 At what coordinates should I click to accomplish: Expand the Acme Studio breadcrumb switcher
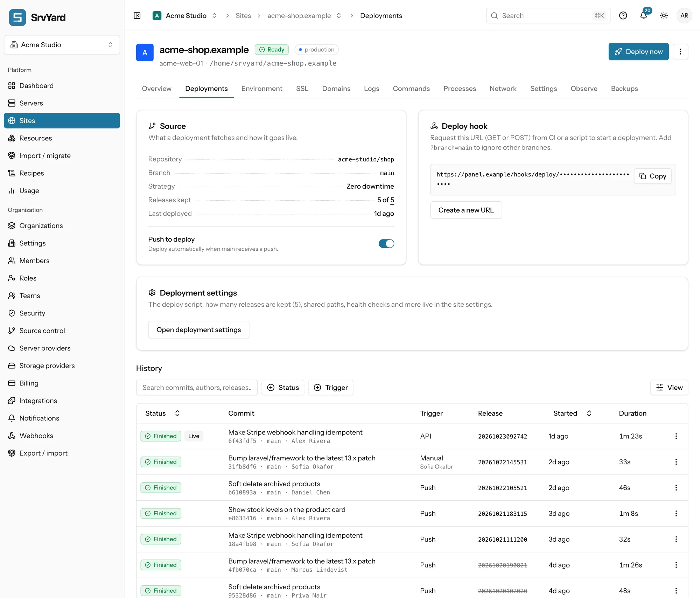215,16
